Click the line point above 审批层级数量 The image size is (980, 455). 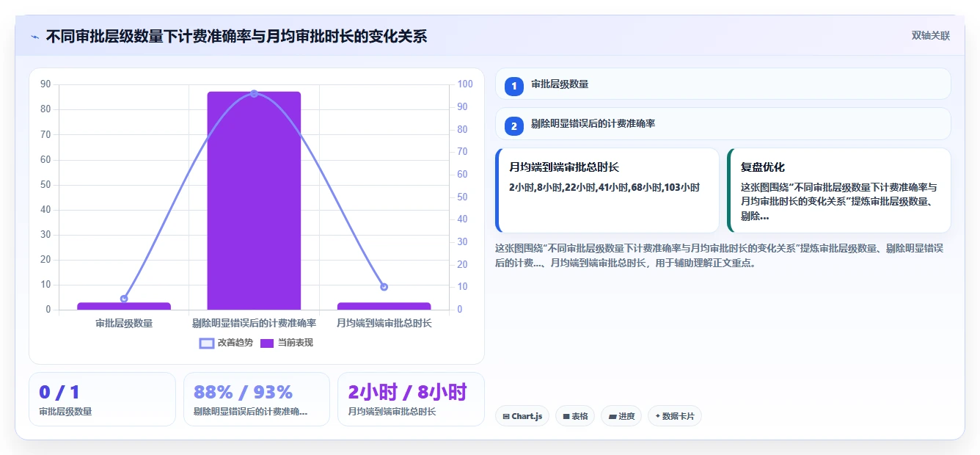pos(124,299)
